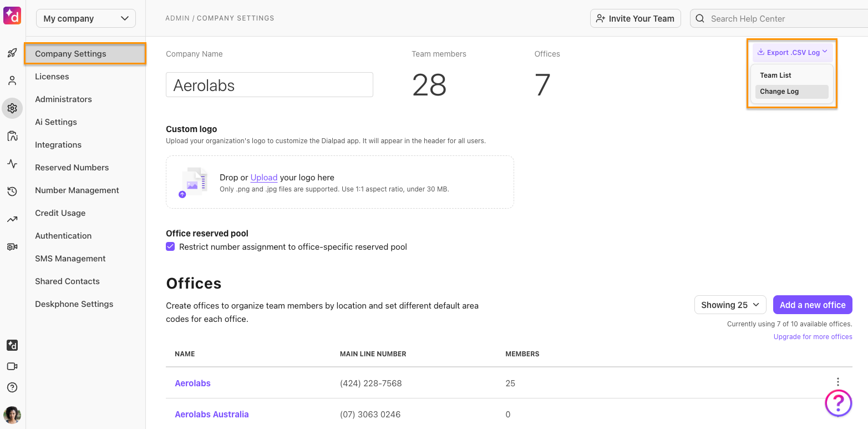This screenshot has height=429, width=868.
Task: Open the Showing 25 dropdown
Action: pos(730,305)
